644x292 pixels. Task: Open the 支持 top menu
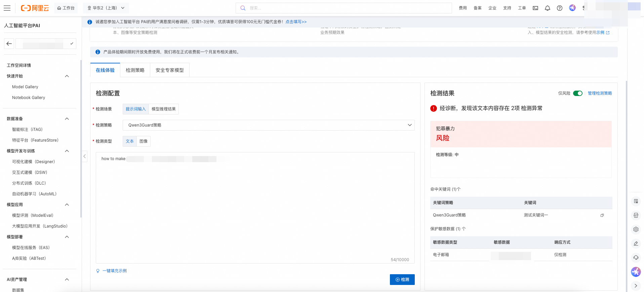tap(507, 8)
